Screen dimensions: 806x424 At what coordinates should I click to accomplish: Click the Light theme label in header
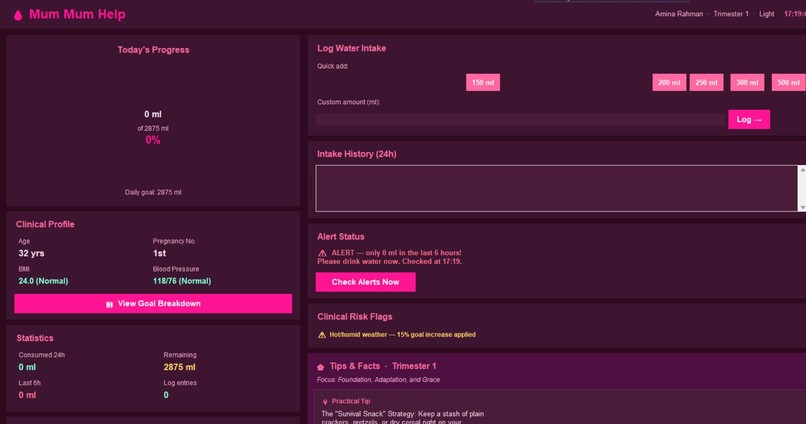coord(766,14)
